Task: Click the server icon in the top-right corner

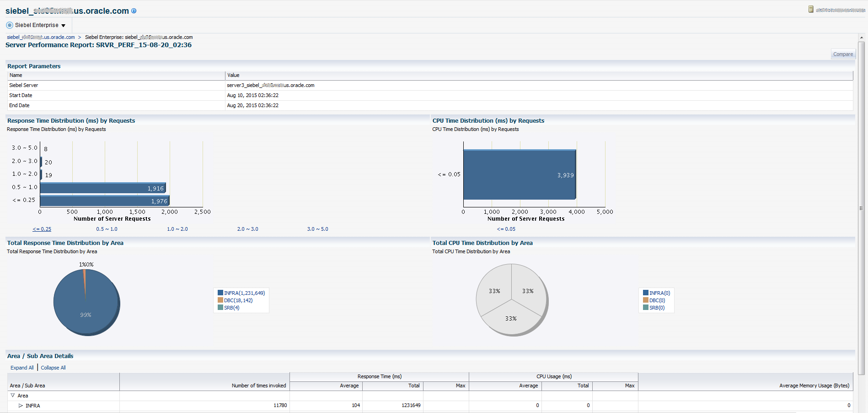Action: (x=810, y=9)
